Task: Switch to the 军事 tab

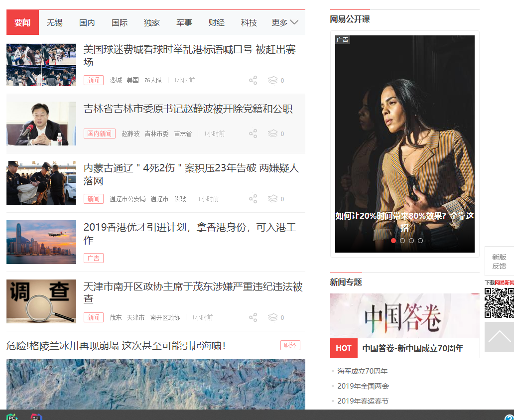Action: pos(185,22)
